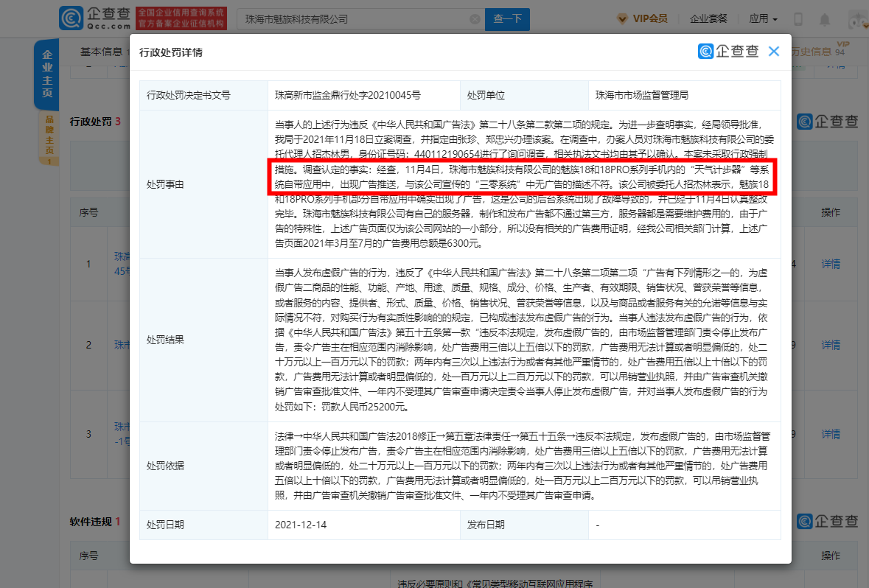This screenshot has width=869, height=588.
Task: Close the 行政处罚详情 dialog
Action: 773,51
